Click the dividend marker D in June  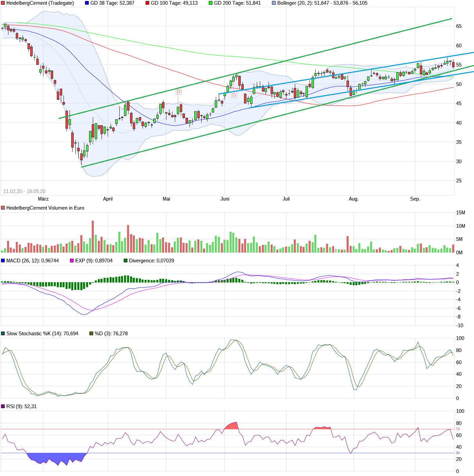tap(234, 95)
